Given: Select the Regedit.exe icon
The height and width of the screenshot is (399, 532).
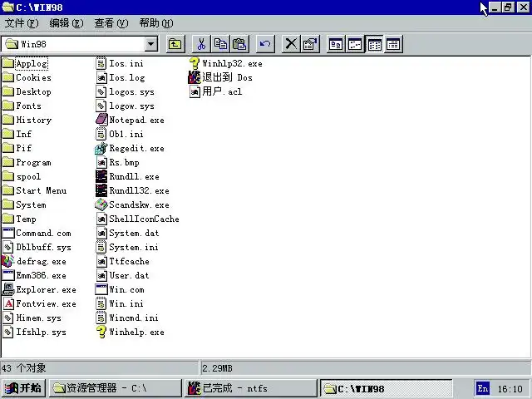Looking at the screenshot, I should tap(101, 148).
